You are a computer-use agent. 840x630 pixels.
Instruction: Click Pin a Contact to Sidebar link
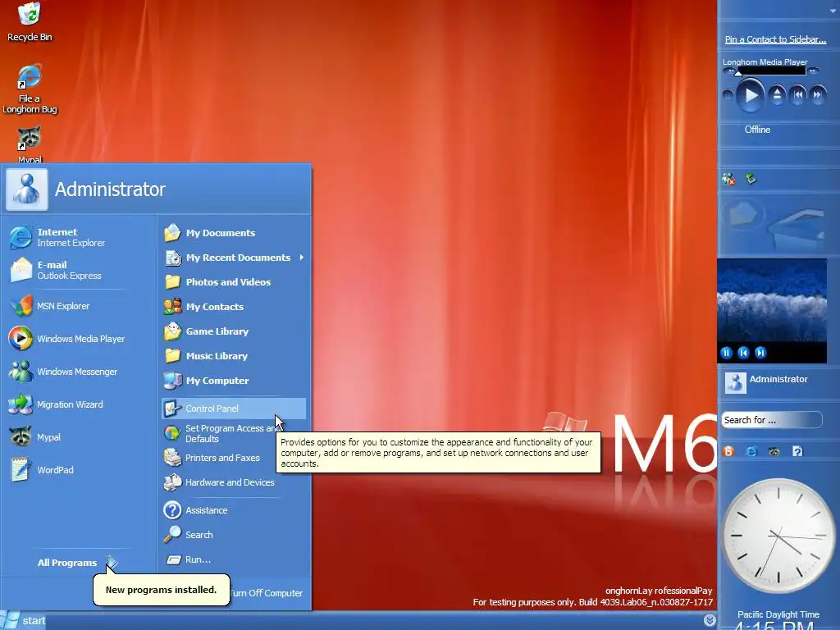click(775, 39)
